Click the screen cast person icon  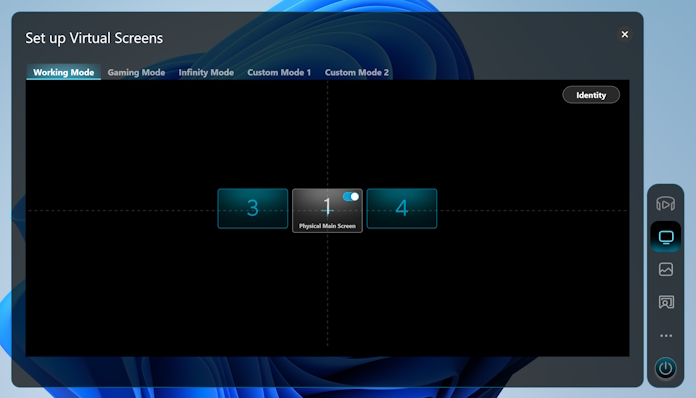[x=666, y=302]
